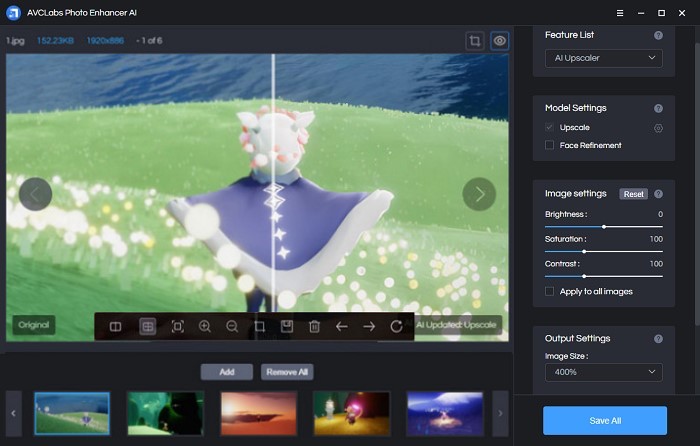Check Apply to all images

tap(550, 292)
